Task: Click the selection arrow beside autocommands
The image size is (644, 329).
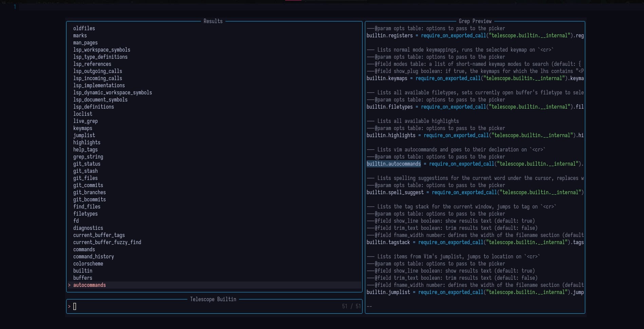Action: pyautogui.click(x=69, y=285)
